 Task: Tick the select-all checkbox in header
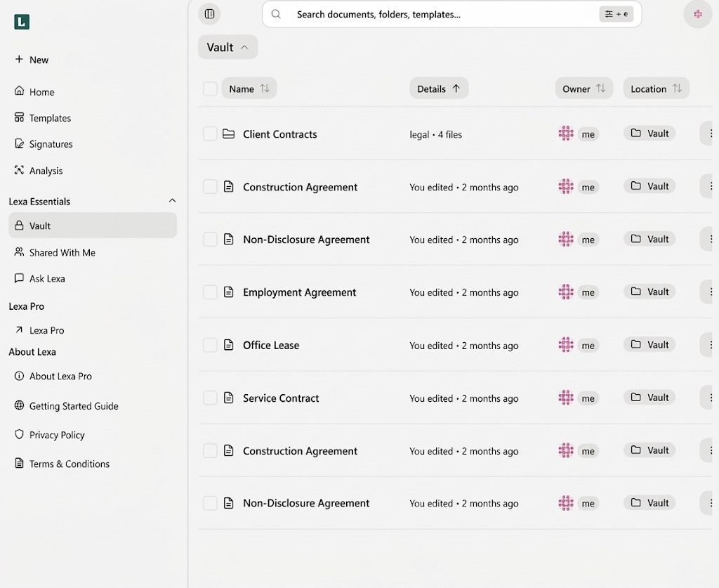(x=210, y=89)
